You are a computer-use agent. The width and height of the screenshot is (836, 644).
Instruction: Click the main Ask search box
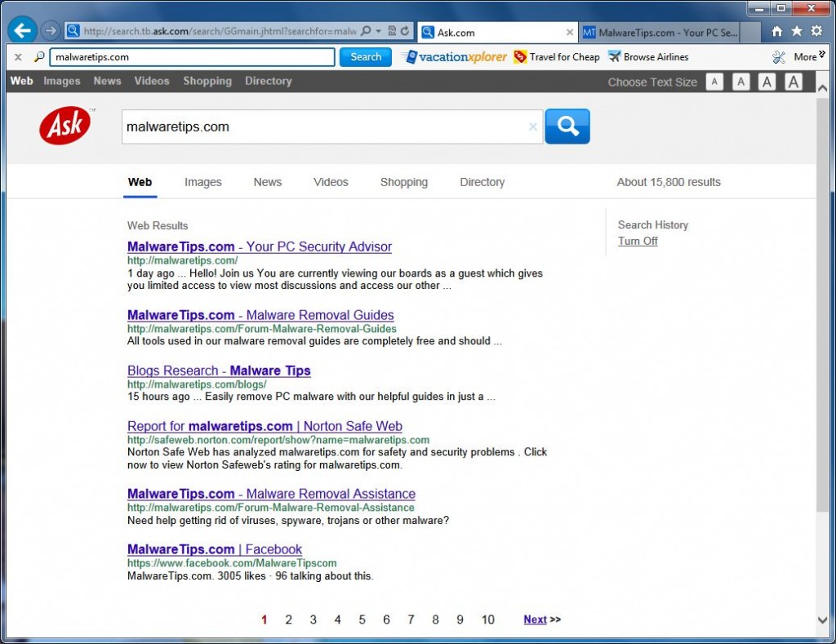point(331,127)
